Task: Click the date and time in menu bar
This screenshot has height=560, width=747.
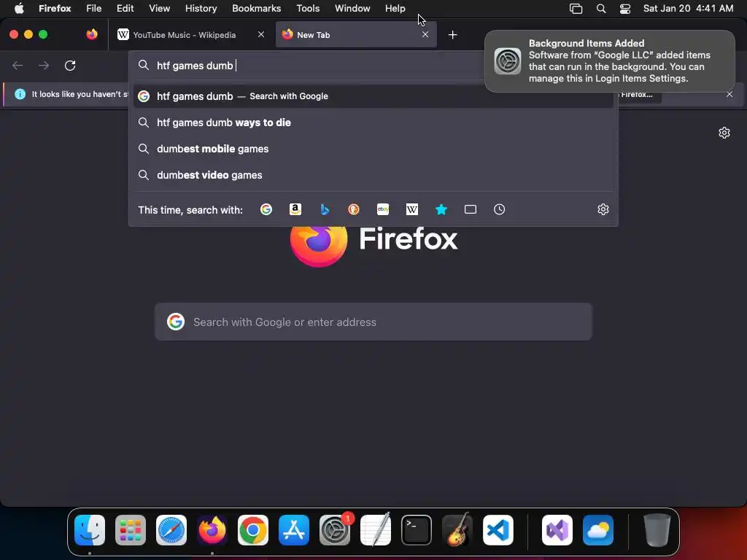Action: pos(688,8)
